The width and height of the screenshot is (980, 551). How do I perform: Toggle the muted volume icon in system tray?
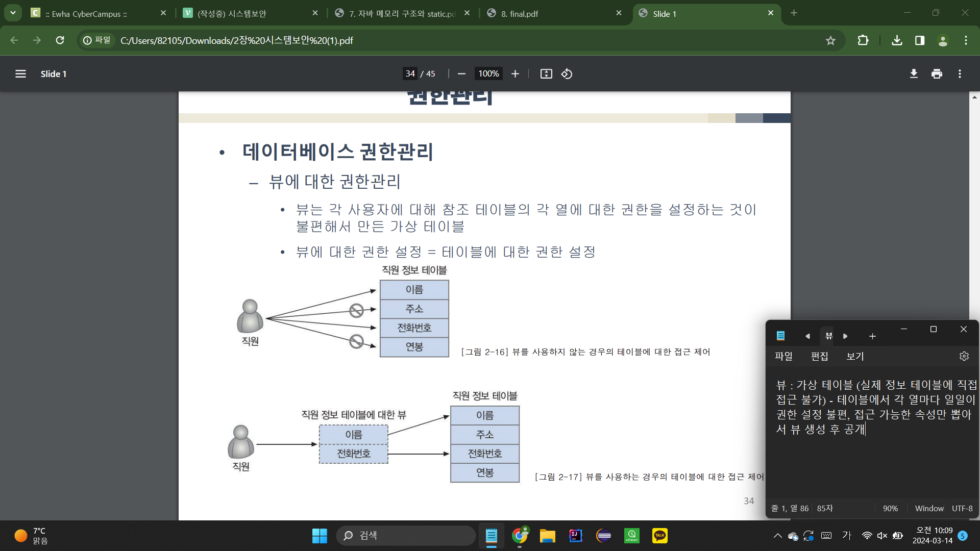(882, 535)
